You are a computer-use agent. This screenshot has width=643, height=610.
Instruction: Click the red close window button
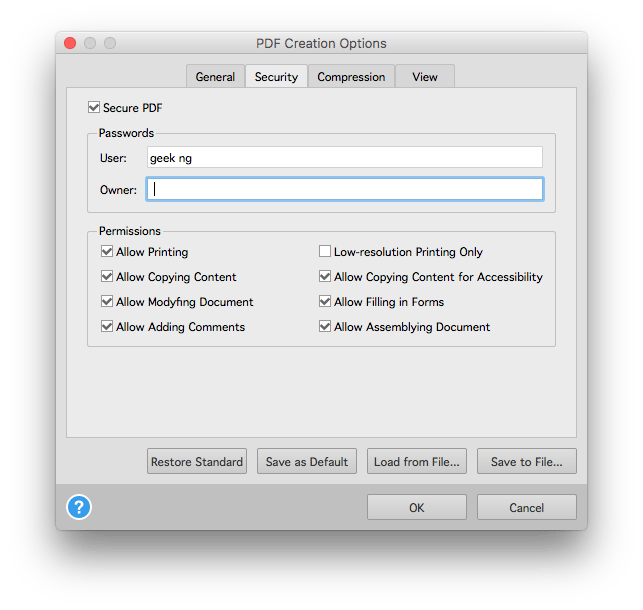70,43
